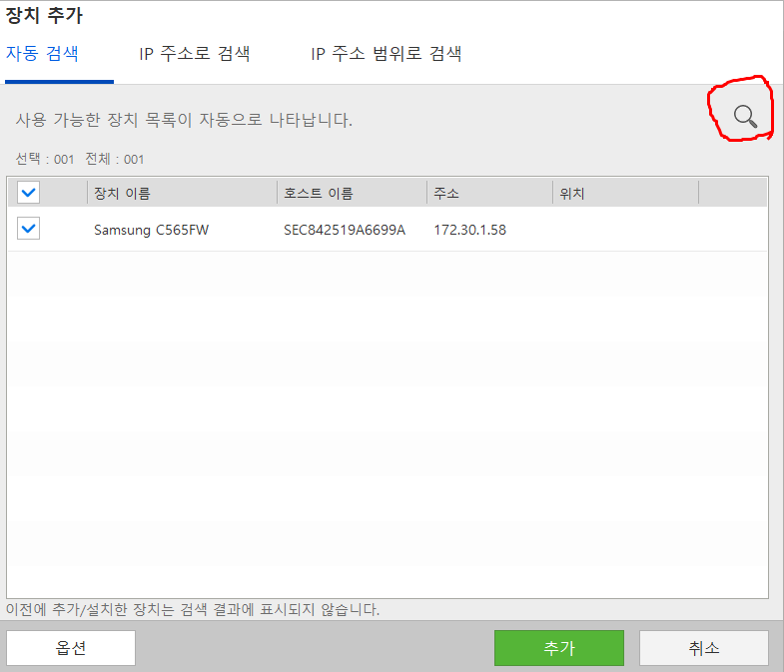Click the magnifier search icon
Screen dimensions: 784x672
[745, 116]
